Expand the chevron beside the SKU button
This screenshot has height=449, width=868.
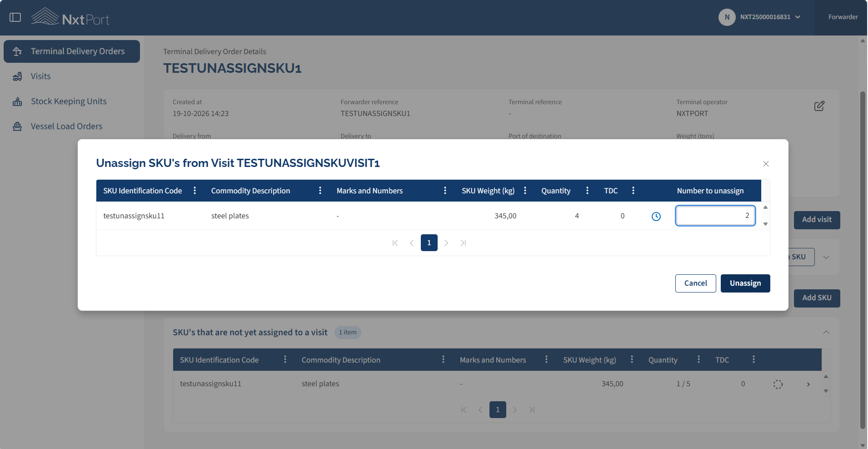pyautogui.click(x=826, y=257)
